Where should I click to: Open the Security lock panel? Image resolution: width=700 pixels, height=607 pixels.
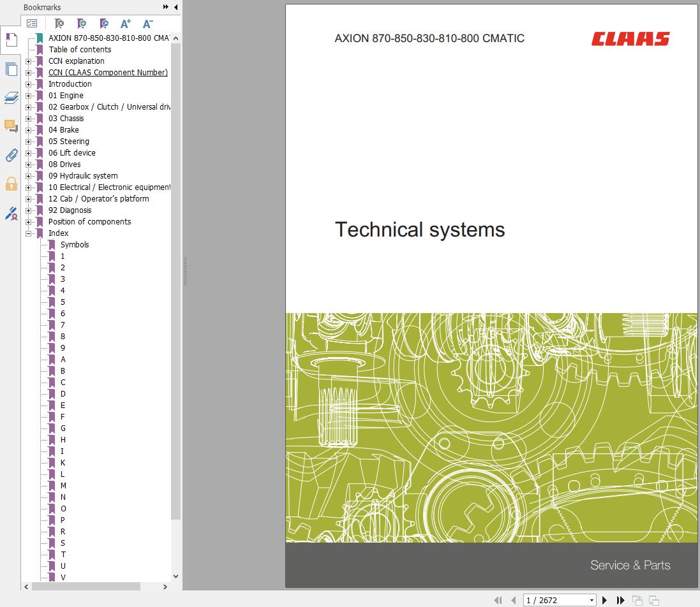coord(11,184)
